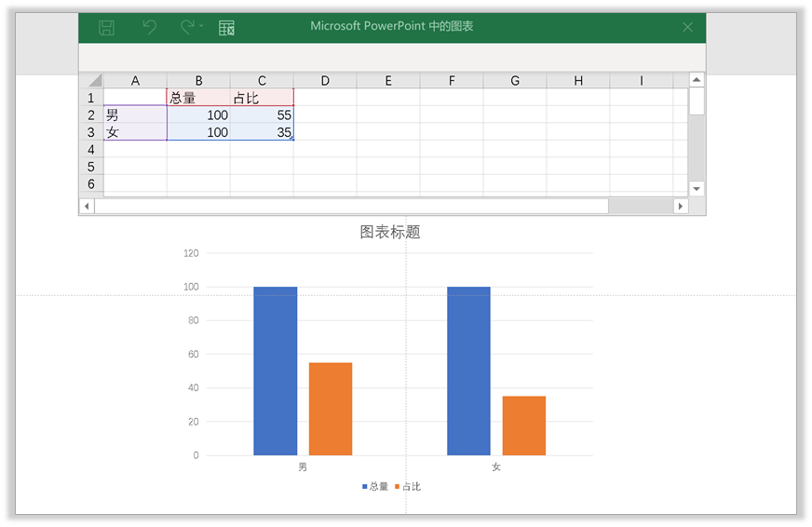Click the vertical scrollbar thumb
The height and width of the screenshot is (527, 812).
(697, 101)
